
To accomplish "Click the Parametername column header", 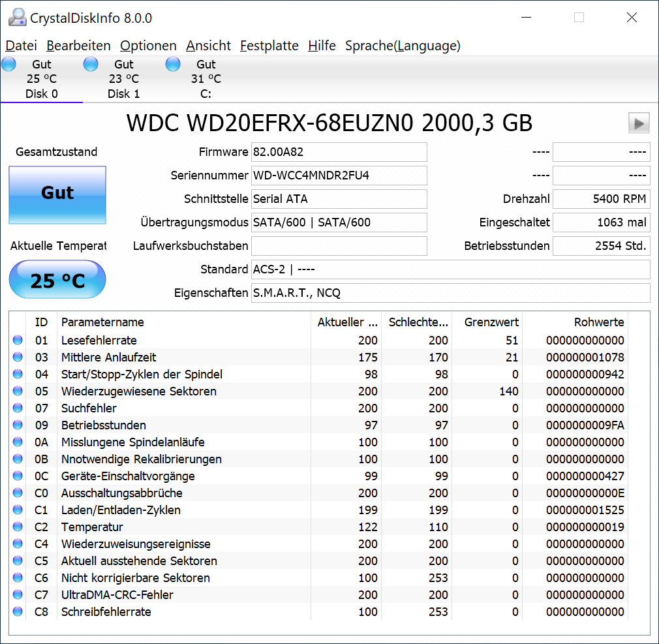I will pyautogui.click(x=183, y=322).
